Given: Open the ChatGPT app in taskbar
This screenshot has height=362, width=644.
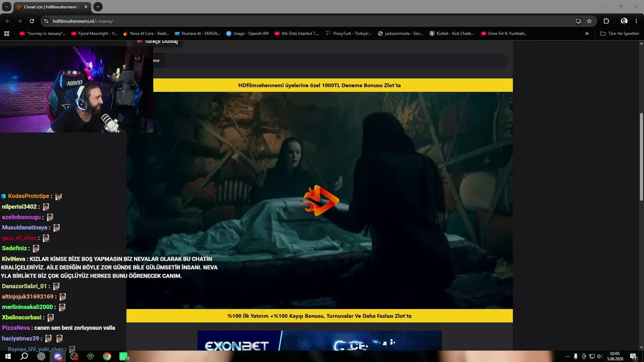Looking at the screenshot, I should (41, 356).
